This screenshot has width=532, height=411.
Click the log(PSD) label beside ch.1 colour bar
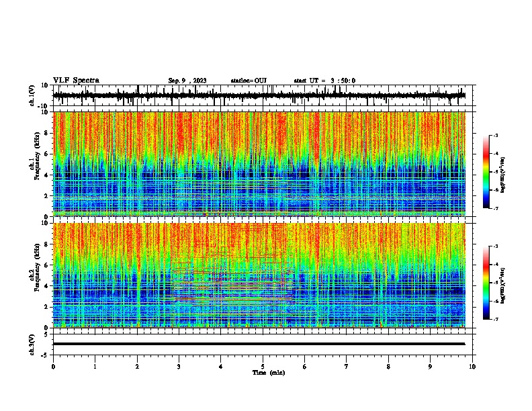[x=502, y=175]
